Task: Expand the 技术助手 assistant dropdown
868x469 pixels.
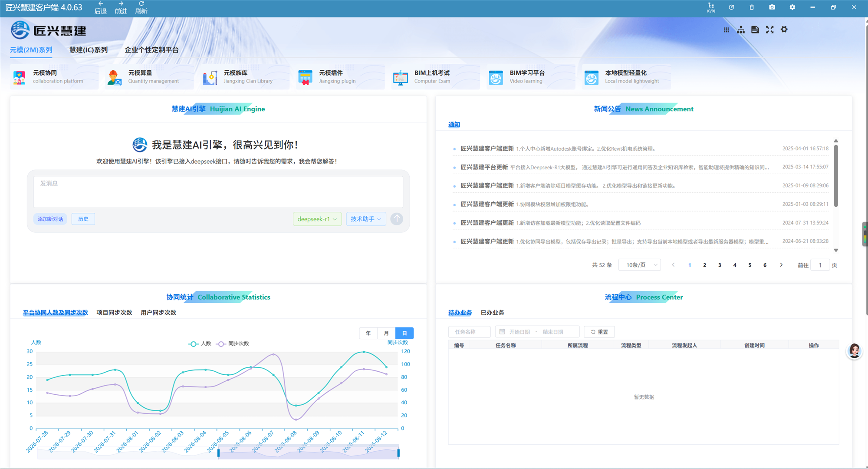Action: pos(366,219)
